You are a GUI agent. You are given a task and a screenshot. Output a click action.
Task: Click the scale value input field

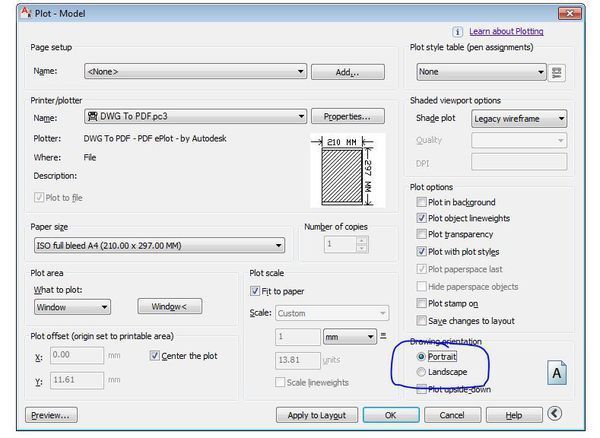coord(296,337)
